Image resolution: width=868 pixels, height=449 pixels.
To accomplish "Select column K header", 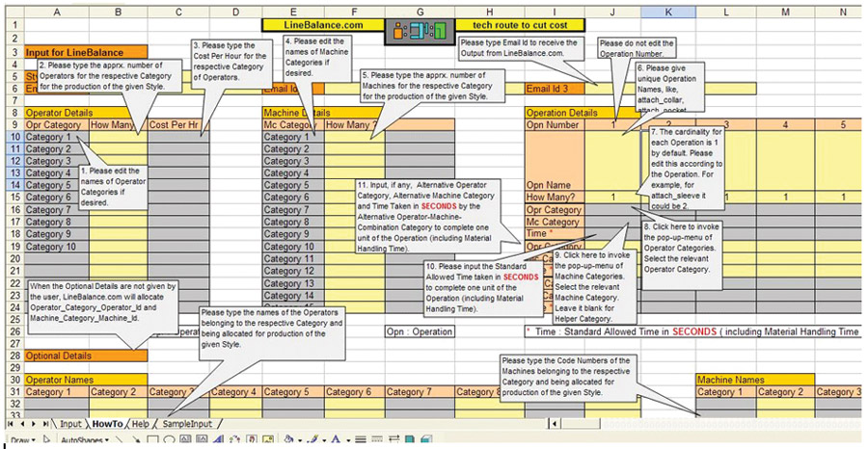I will click(668, 13).
